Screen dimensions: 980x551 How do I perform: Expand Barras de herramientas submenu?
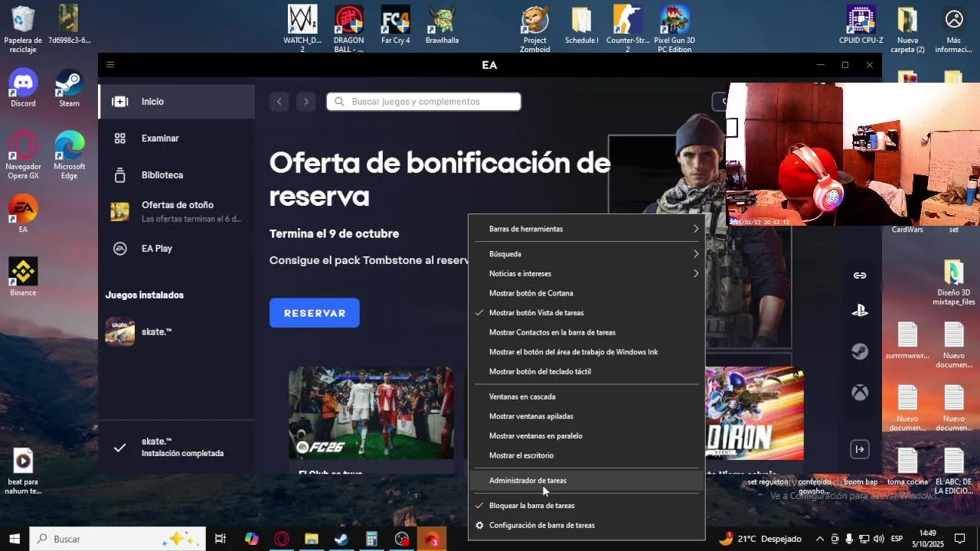pos(586,229)
